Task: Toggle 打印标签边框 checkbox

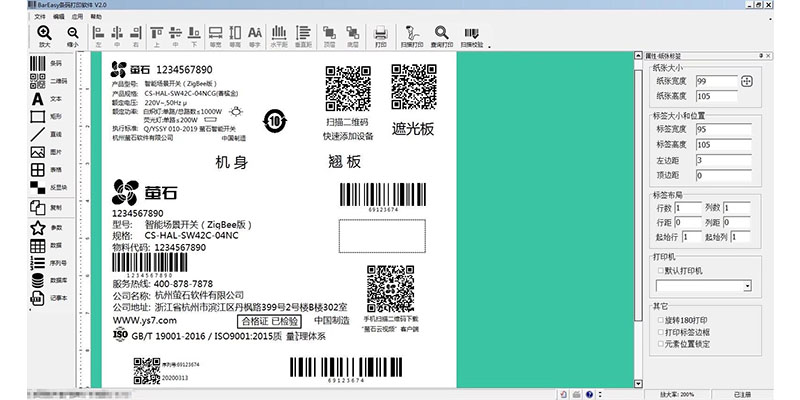Action: [x=661, y=332]
